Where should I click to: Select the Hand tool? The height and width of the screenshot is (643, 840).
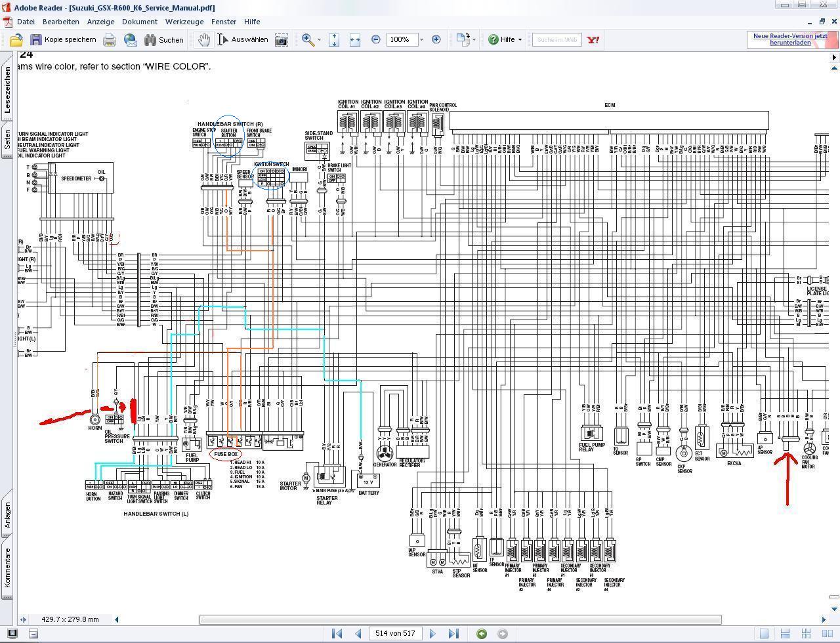(204, 40)
